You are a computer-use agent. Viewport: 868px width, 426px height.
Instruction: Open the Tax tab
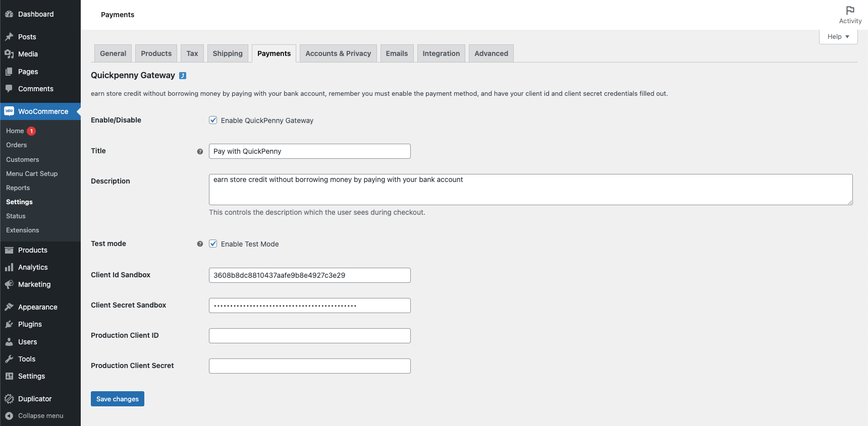pos(192,53)
